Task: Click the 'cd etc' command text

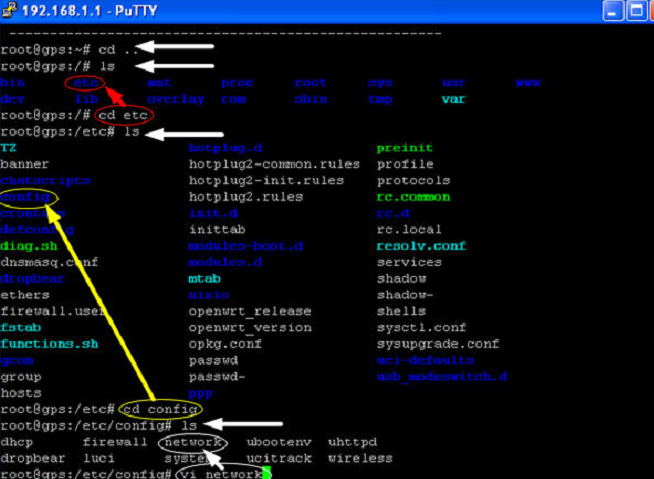Action: tap(123, 115)
